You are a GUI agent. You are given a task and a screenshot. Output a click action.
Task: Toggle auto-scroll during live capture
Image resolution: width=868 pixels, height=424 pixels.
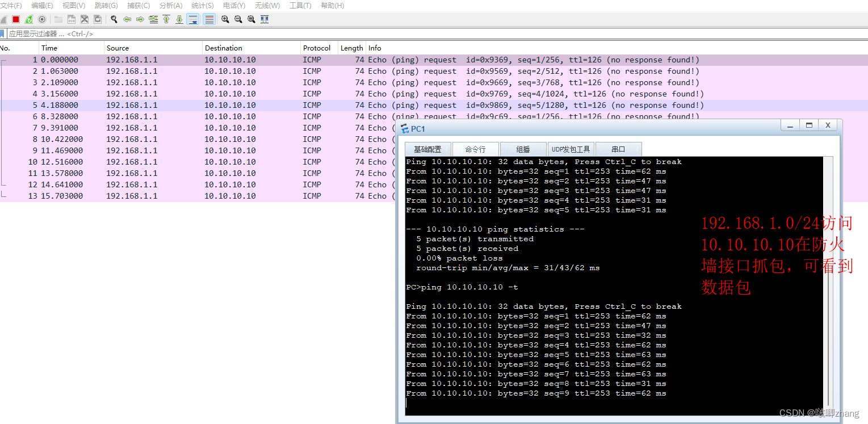(x=193, y=19)
